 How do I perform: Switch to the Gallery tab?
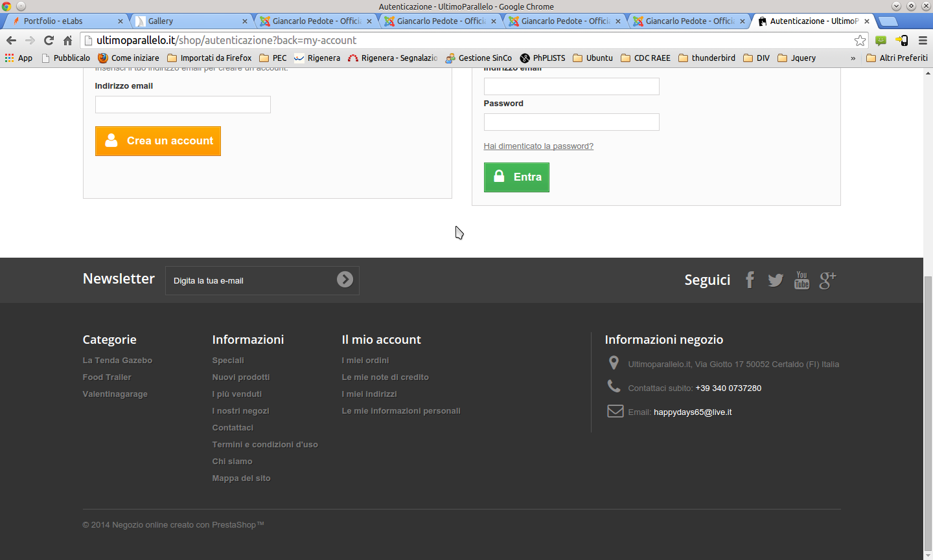192,21
